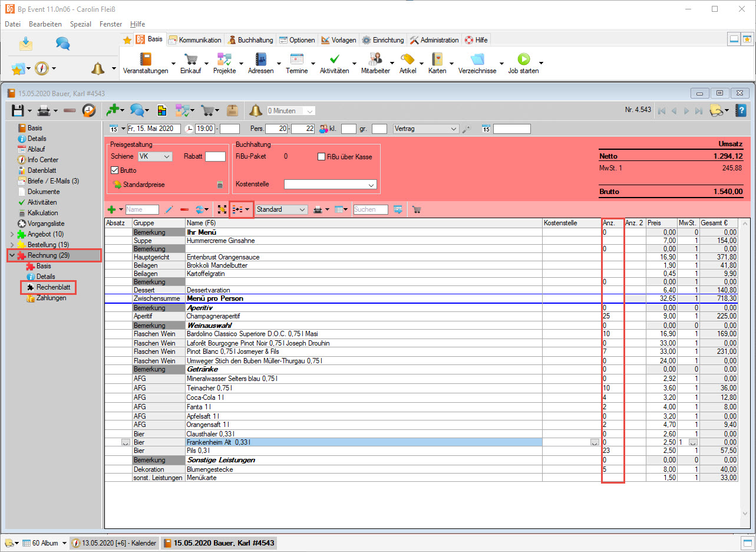The width and height of the screenshot is (756, 552).
Task: Select Zahlungen in the sidebar tree
Action: tap(51, 298)
